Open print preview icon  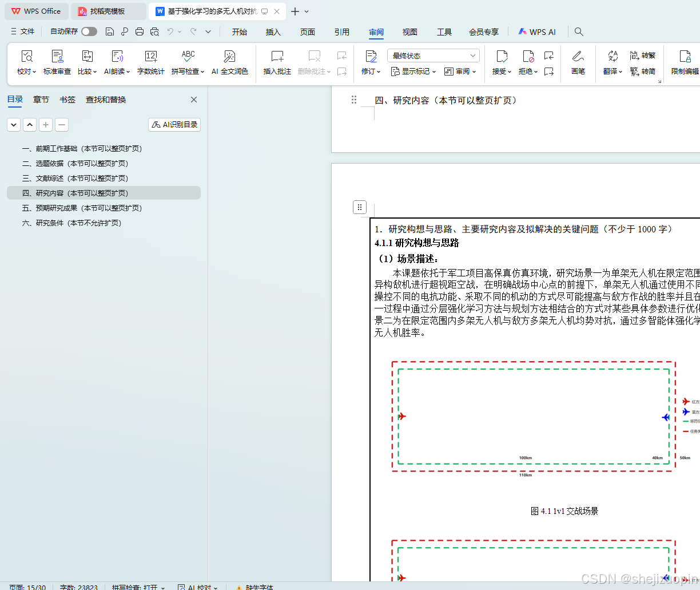tap(154, 31)
